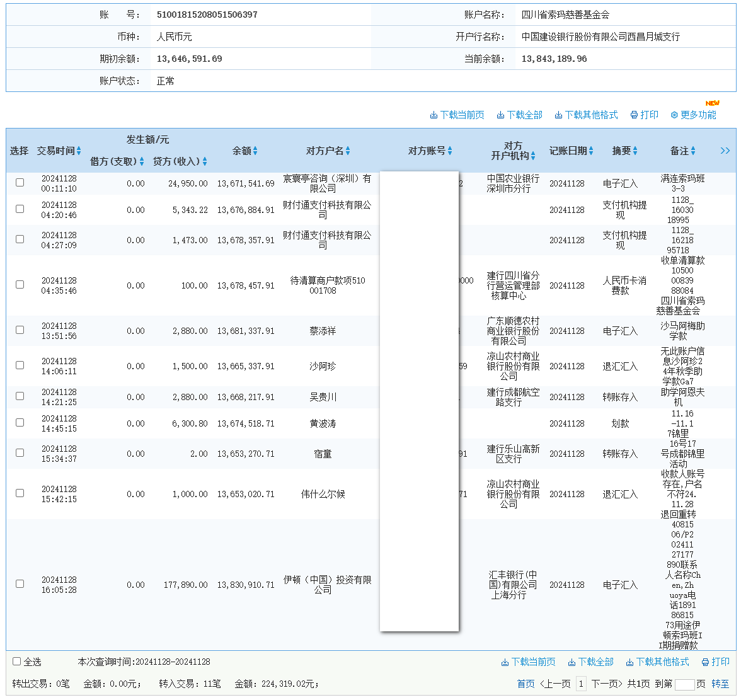Image resolution: width=741 pixels, height=700 pixels.
Task: Select row for 黄波涛 transaction
Action: pos(20,423)
